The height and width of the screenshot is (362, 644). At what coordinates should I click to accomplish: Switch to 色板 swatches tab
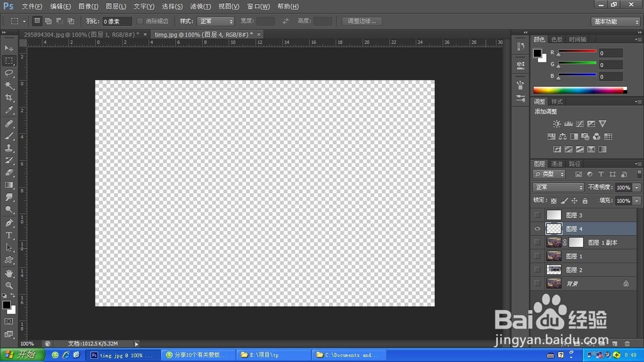556,39
